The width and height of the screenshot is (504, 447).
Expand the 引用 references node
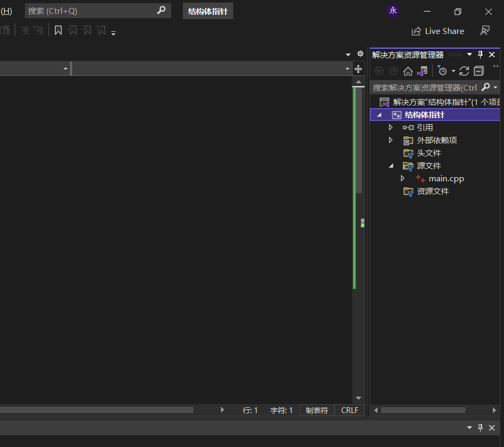(391, 127)
